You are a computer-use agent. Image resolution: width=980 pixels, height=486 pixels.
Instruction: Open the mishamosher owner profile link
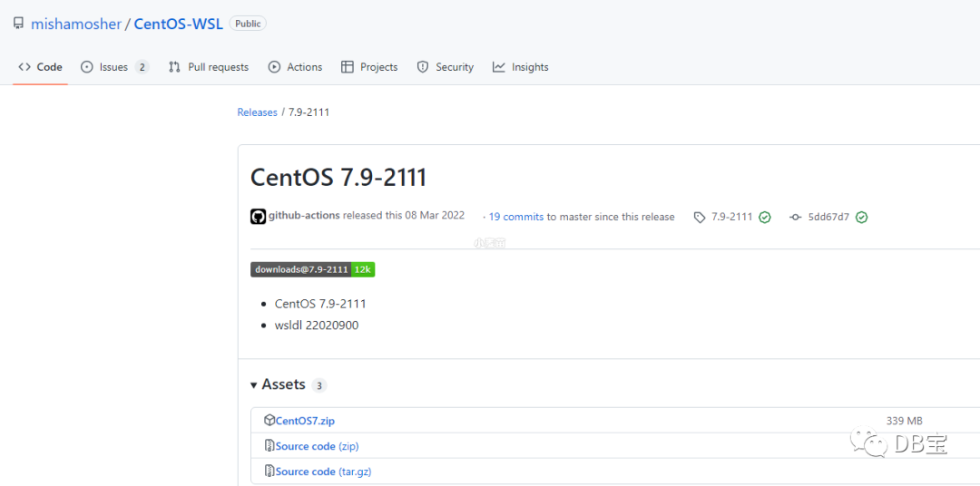click(x=75, y=24)
